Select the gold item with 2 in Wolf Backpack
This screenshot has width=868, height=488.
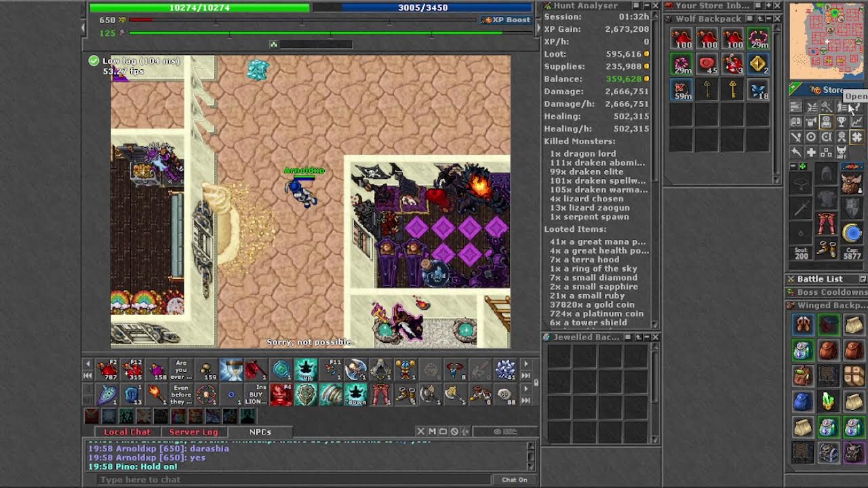[757, 64]
